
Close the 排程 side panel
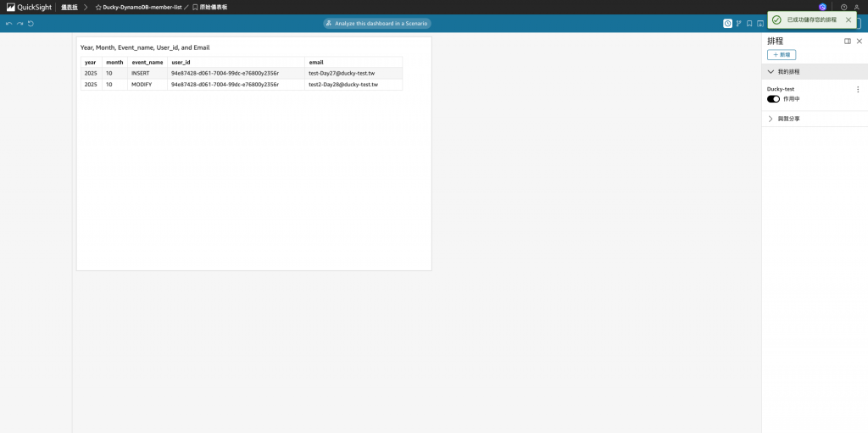point(860,41)
